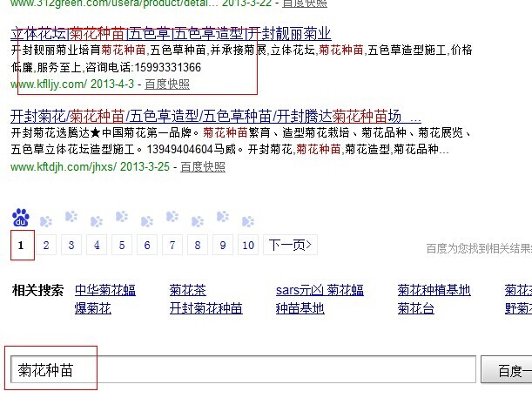
Task: Click phone number text 15993331366
Action: (167, 67)
